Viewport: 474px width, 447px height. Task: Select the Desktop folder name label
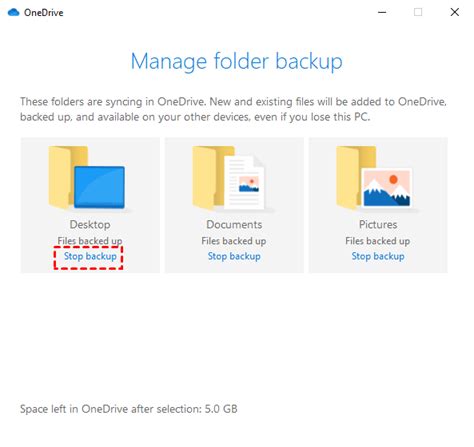click(x=90, y=224)
